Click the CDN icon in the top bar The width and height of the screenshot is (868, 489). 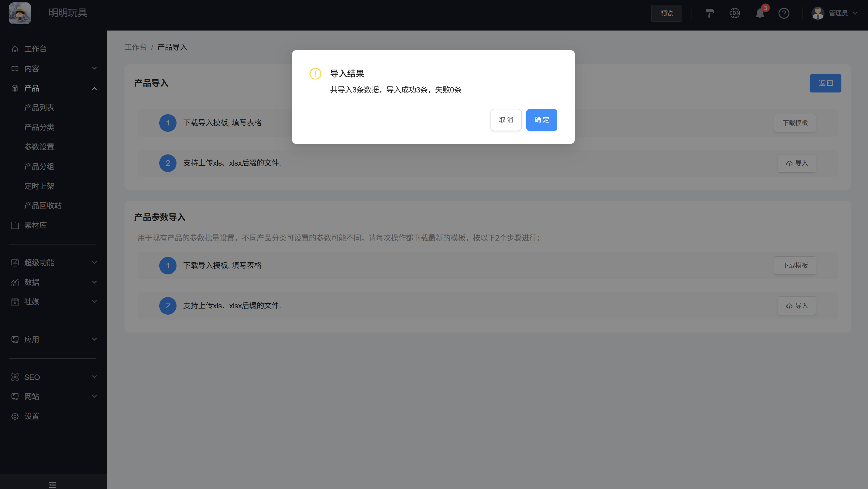(x=734, y=14)
